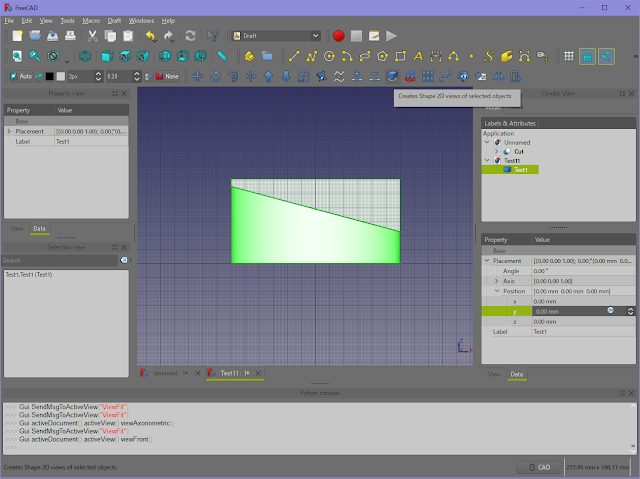Expand the Cut item in tree
Screen dimensions: 640x479
(496, 151)
